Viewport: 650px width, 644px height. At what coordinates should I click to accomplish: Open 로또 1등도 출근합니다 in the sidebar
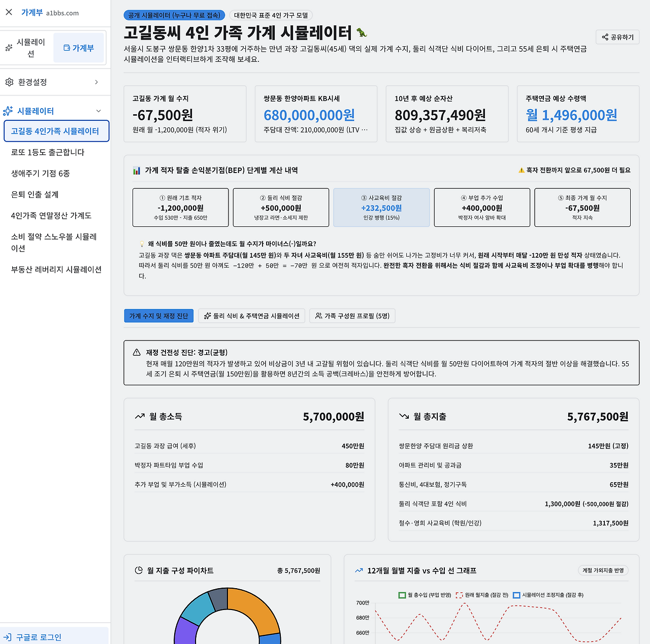pos(56,152)
